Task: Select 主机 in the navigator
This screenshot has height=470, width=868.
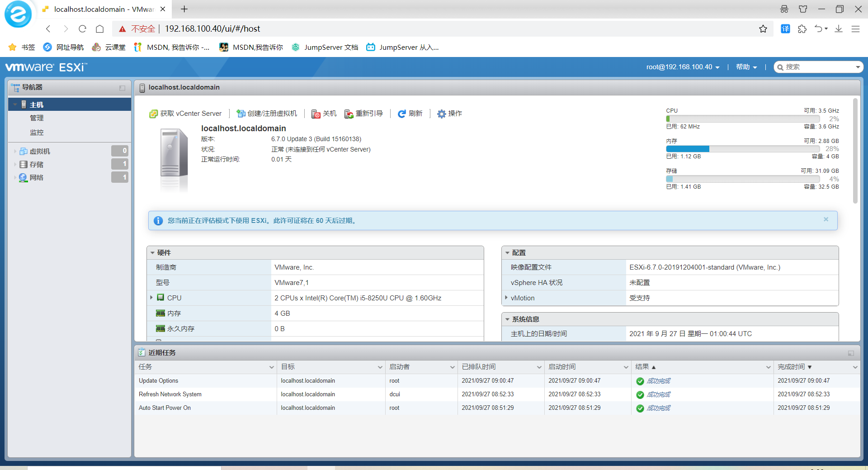Action: point(70,104)
